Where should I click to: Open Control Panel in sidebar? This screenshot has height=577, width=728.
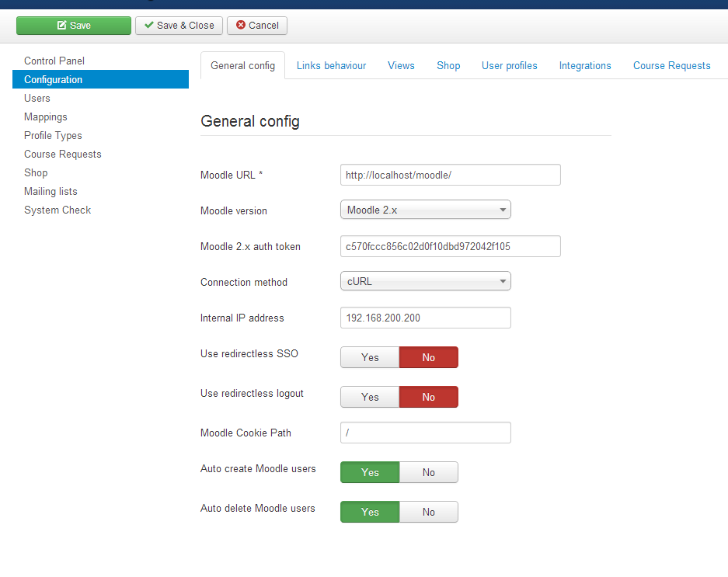pos(54,61)
